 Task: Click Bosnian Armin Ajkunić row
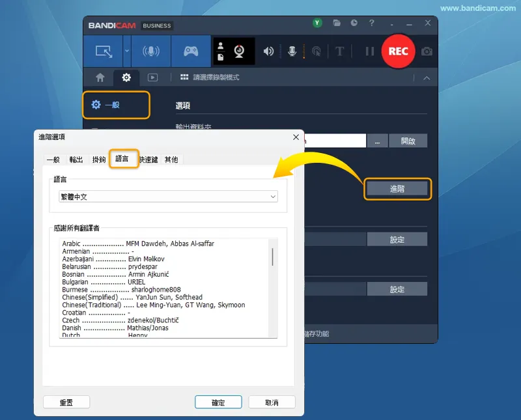point(116,274)
